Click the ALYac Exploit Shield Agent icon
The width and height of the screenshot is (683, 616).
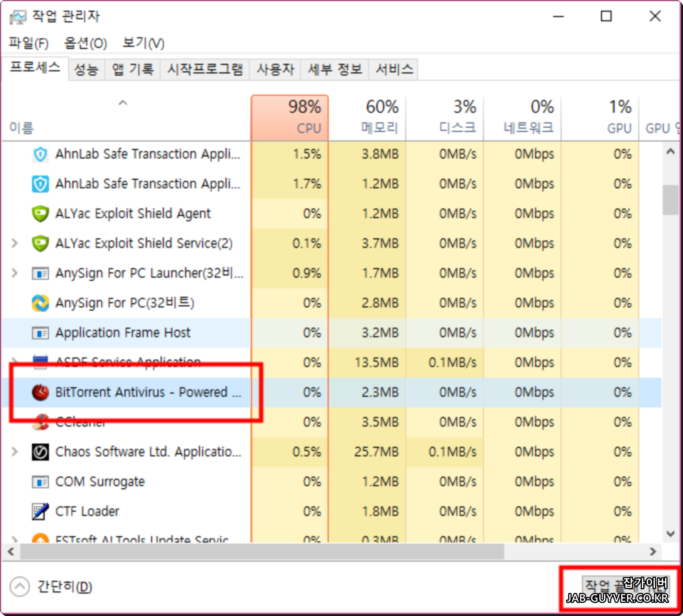point(40,214)
